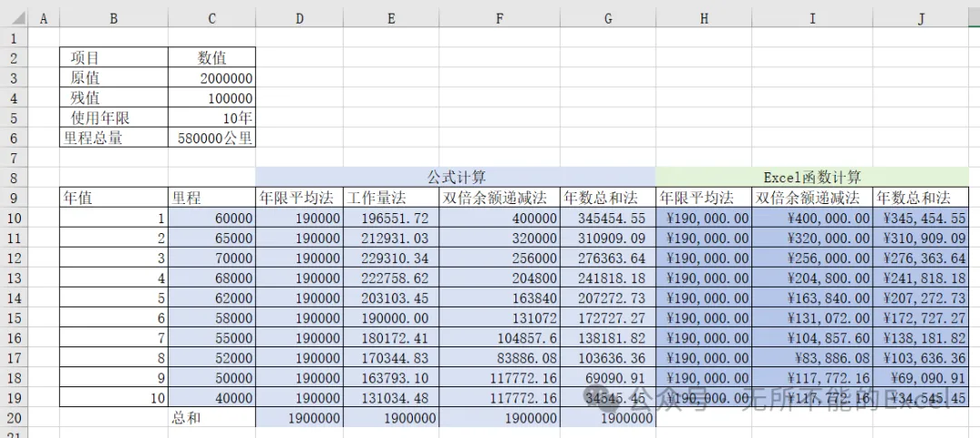Click the 总和 label cell
This screenshot has width=980, height=438.
click(x=211, y=417)
